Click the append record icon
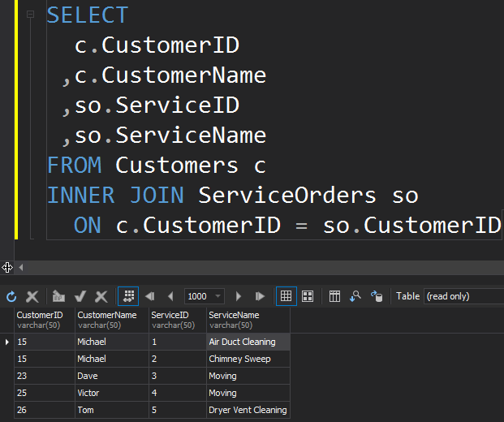Viewport: 504px width, 422px height. [x=58, y=296]
